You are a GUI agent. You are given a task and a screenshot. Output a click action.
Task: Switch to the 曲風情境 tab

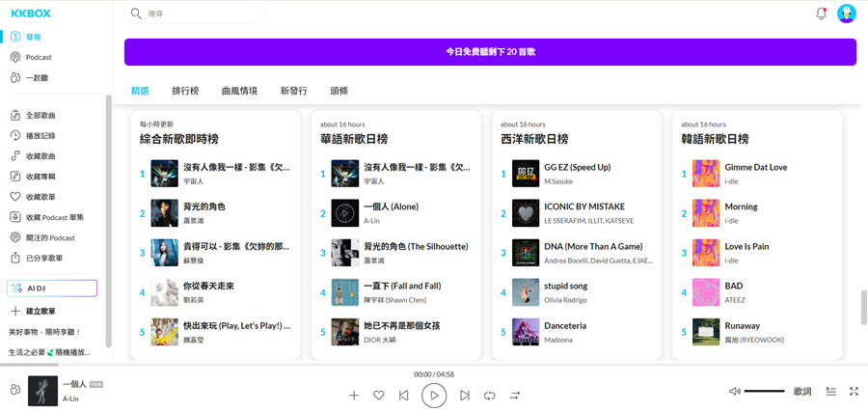point(240,91)
